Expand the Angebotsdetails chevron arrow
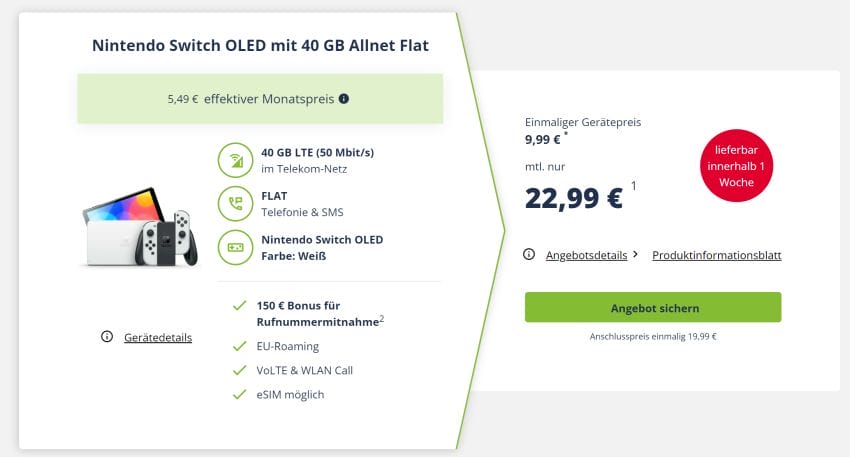The height and width of the screenshot is (457, 850). coord(635,254)
